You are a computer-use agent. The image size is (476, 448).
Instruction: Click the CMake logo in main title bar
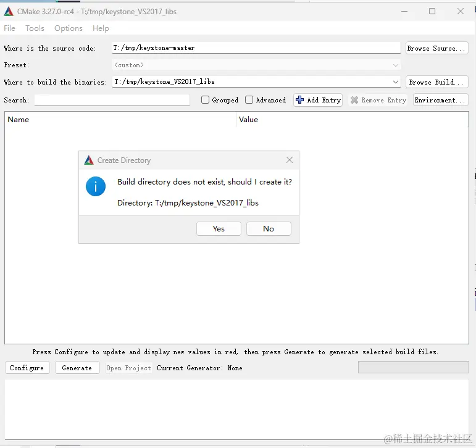[x=9, y=12]
